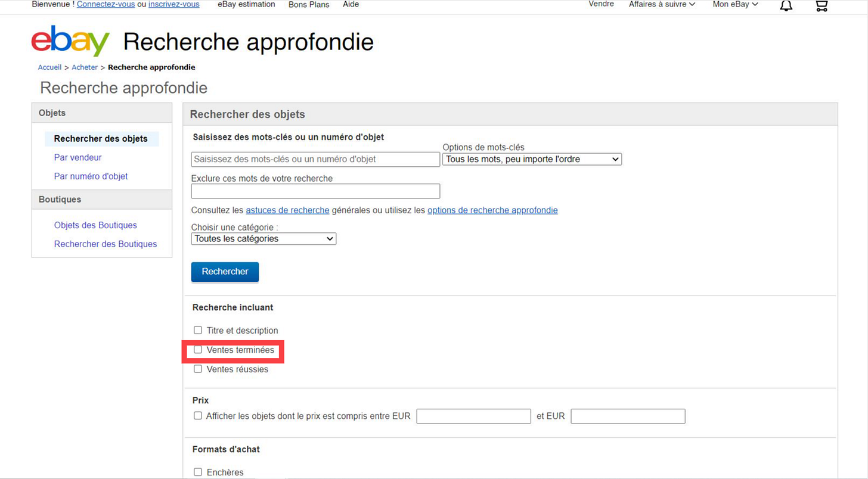Open options de recherche approfondie link
Viewport: 868px width, 479px height.
492,210
